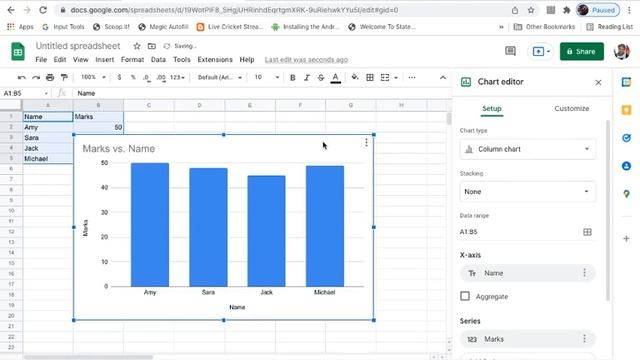Open the zoom 100% dropdown
640x360 pixels.
[x=93, y=77]
